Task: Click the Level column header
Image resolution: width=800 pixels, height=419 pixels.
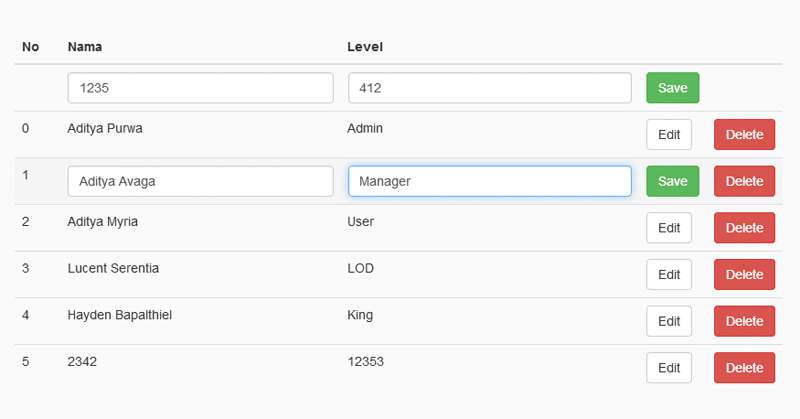Action: (x=365, y=47)
